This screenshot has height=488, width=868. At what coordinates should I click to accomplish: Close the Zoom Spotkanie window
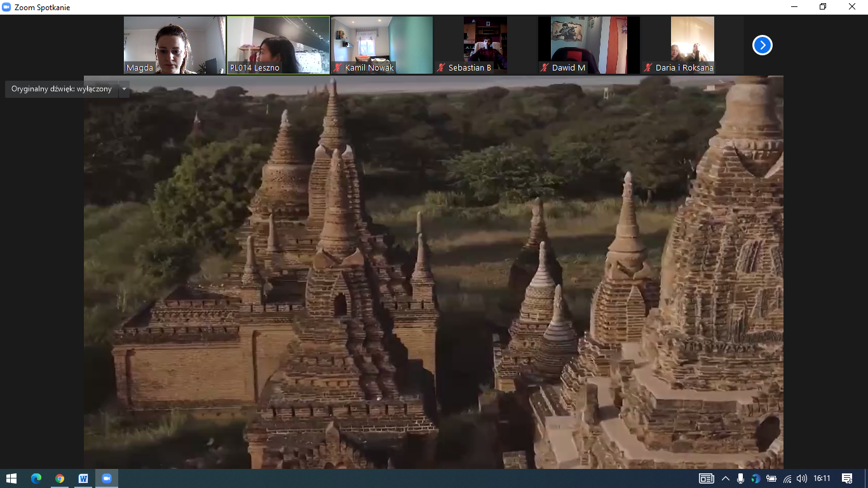pyautogui.click(x=853, y=7)
